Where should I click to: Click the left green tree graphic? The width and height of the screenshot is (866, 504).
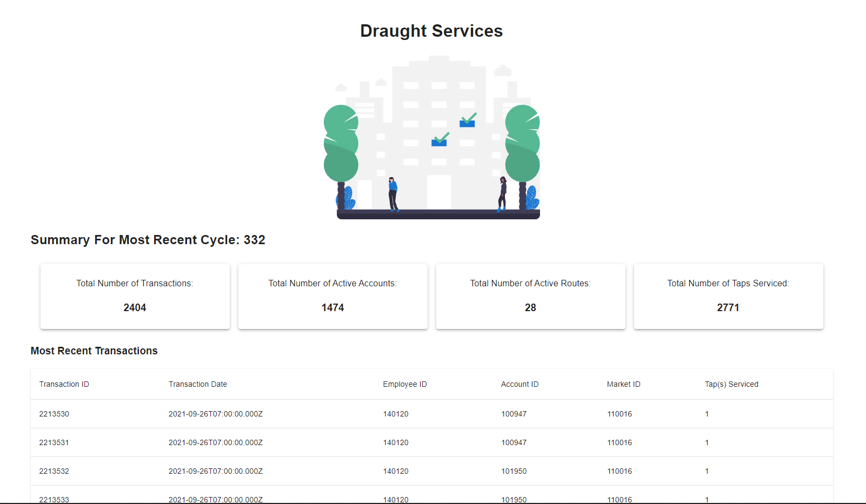[341, 144]
